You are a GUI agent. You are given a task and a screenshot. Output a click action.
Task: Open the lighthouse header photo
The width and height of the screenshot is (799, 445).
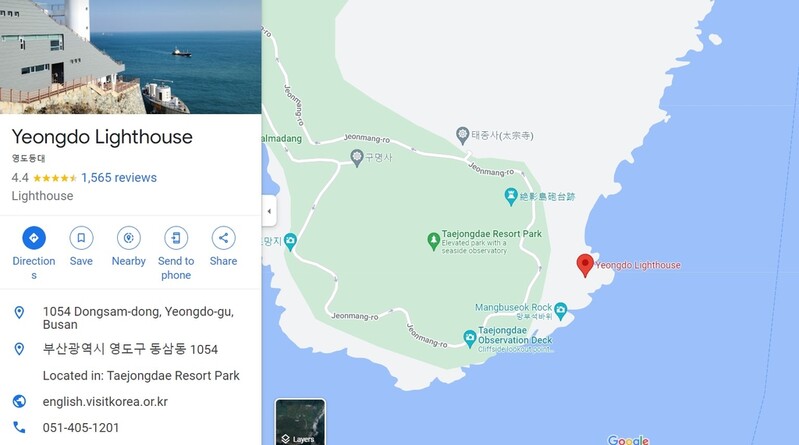point(130,57)
